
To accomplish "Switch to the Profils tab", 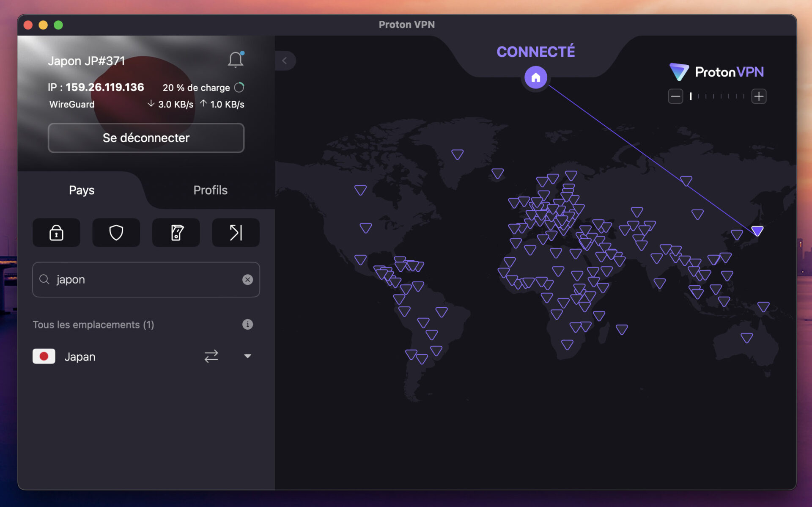I will pyautogui.click(x=210, y=190).
